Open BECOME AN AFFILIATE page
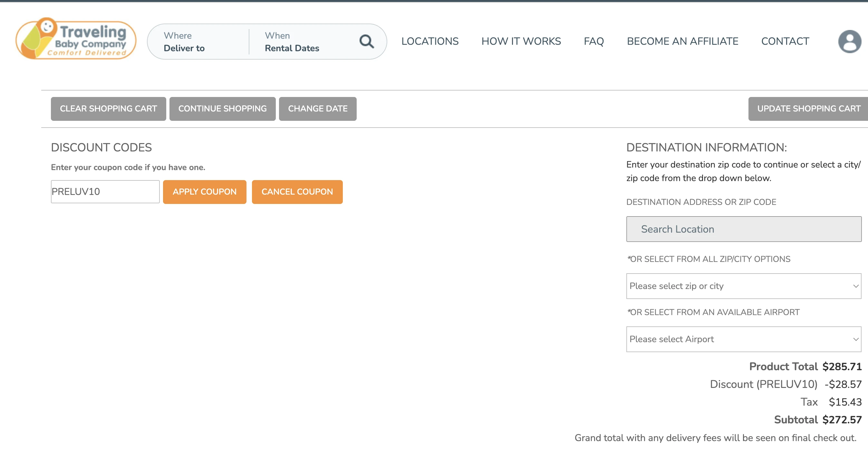Viewport: 868px width, 453px height. [x=682, y=41]
